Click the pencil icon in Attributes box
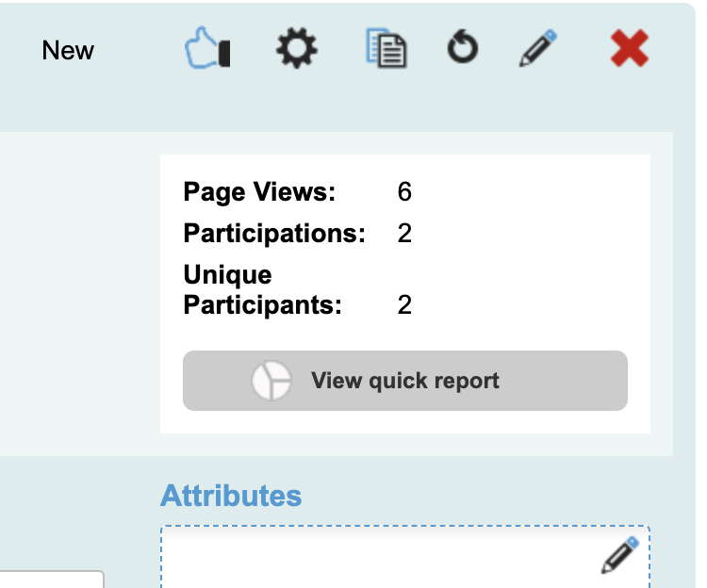 pyautogui.click(x=619, y=556)
